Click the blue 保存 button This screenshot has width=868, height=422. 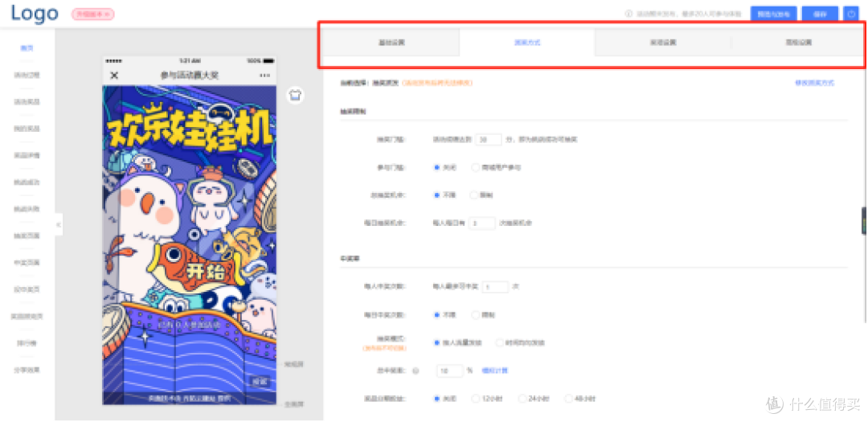click(820, 15)
